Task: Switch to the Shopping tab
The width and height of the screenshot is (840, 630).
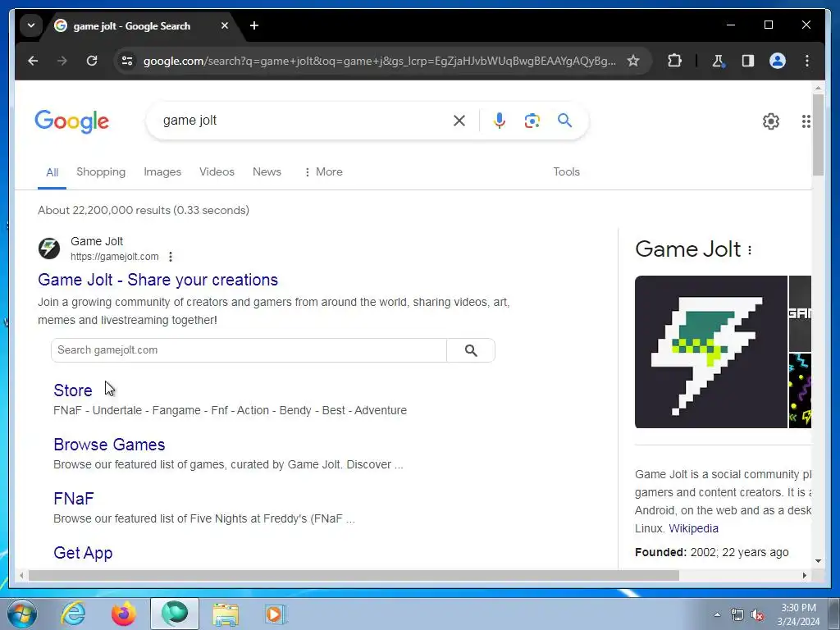Action: click(x=101, y=172)
